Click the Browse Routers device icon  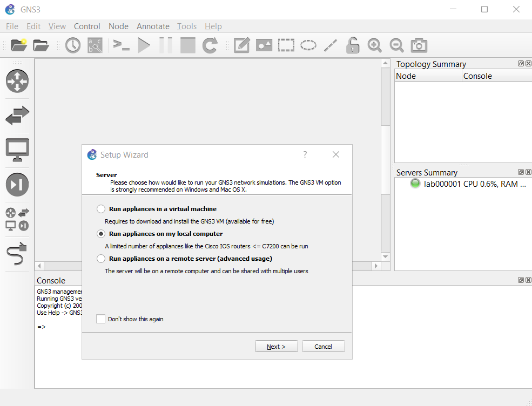pyautogui.click(x=17, y=81)
